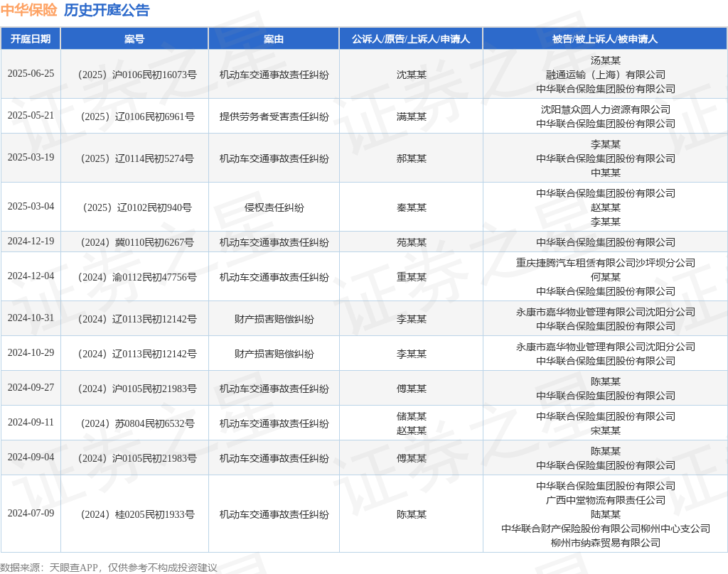Click the 开庭日期 column header
This screenshot has width=728, height=574.
tap(31, 39)
